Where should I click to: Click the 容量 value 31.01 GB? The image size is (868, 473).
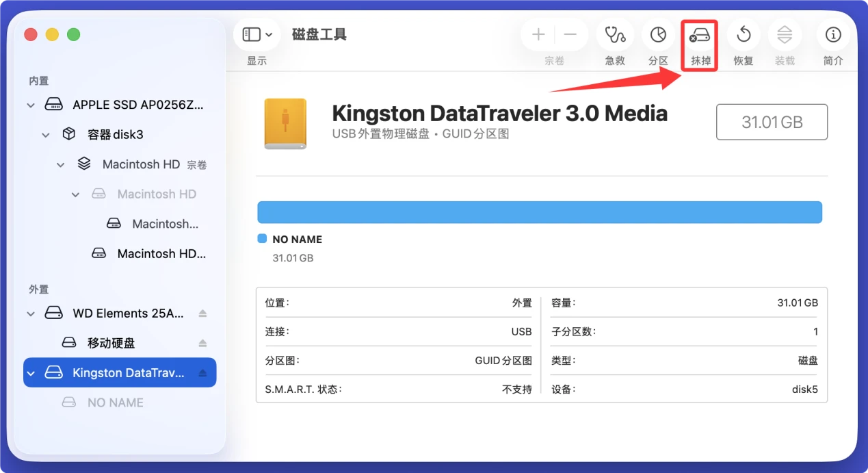798,303
